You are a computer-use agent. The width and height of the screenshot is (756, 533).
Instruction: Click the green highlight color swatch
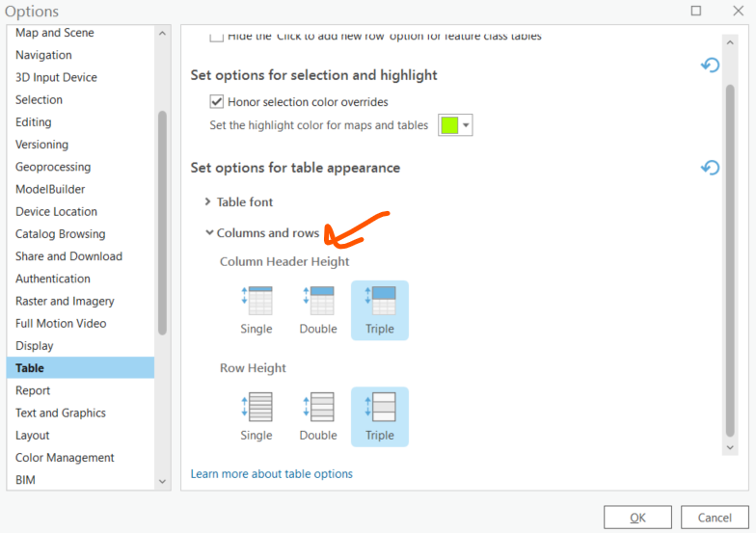(x=449, y=125)
